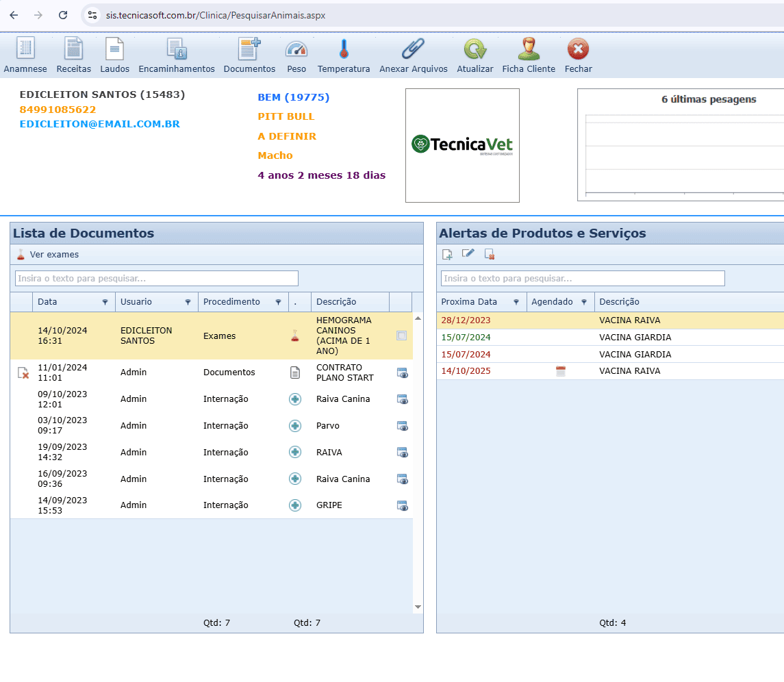Image resolution: width=784 pixels, height=682 pixels.
Task: Open the Anamnese tool
Action: click(x=25, y=49)
